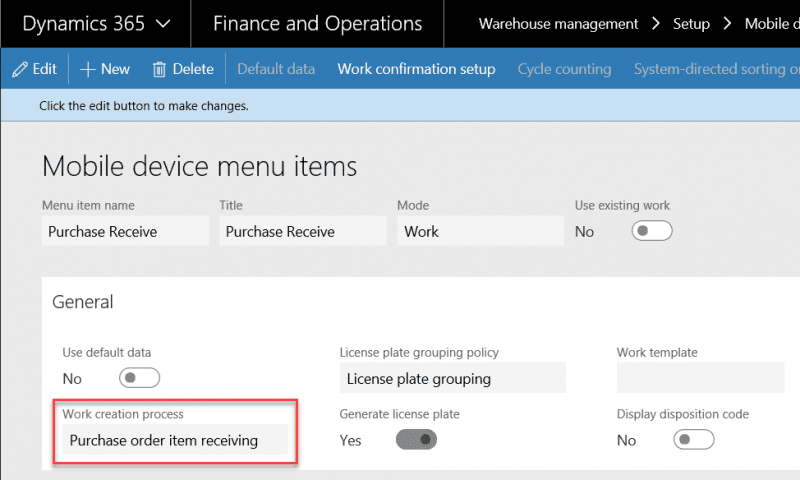The width and height of the screenshot is (800, 480).
Task: Select Warehouse management breadcrumb
Action: [558, 23]
